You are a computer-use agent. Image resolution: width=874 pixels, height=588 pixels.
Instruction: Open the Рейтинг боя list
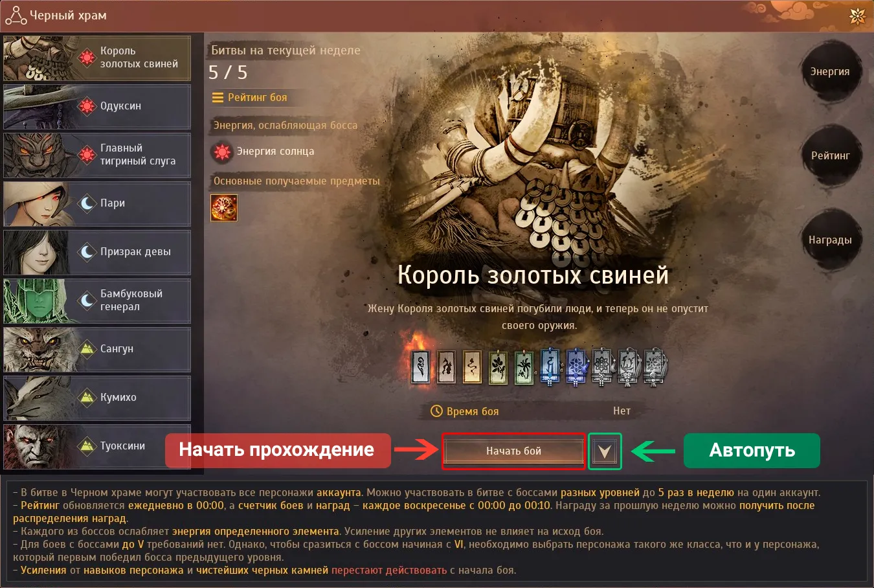[x=250, y=98]
